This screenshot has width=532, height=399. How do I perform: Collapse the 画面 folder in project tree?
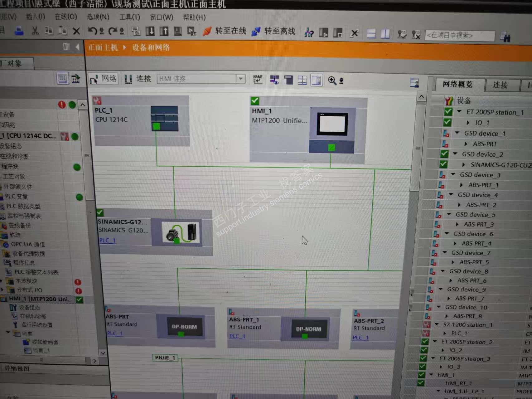click(8, 333)
